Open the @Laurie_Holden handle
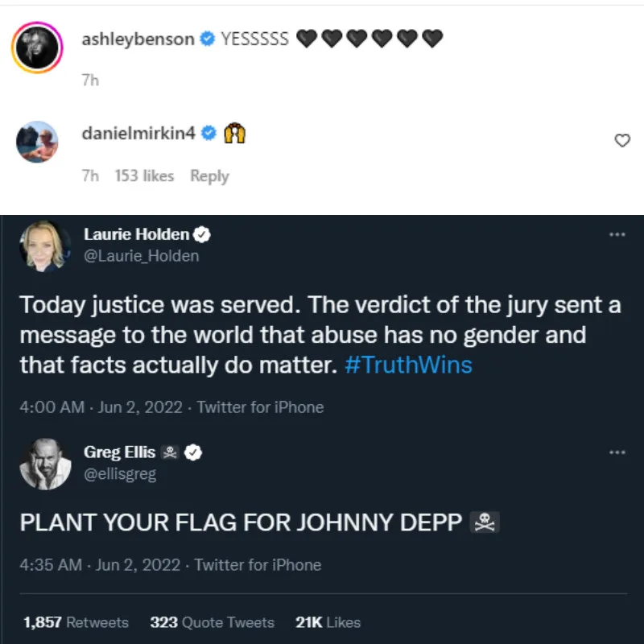Image resolution: width=644 pixels, height=644 pixels. [141, 256]
